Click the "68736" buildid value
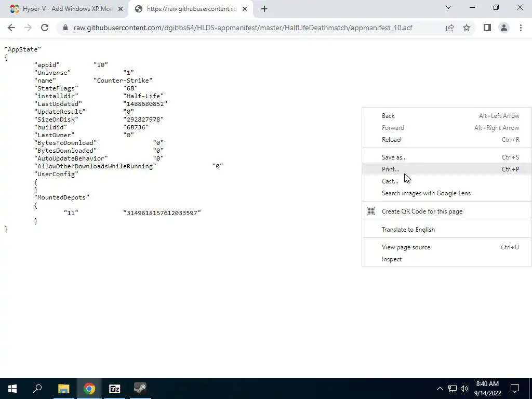Screen dimensions: 532x399 click(x=136, y=127)
